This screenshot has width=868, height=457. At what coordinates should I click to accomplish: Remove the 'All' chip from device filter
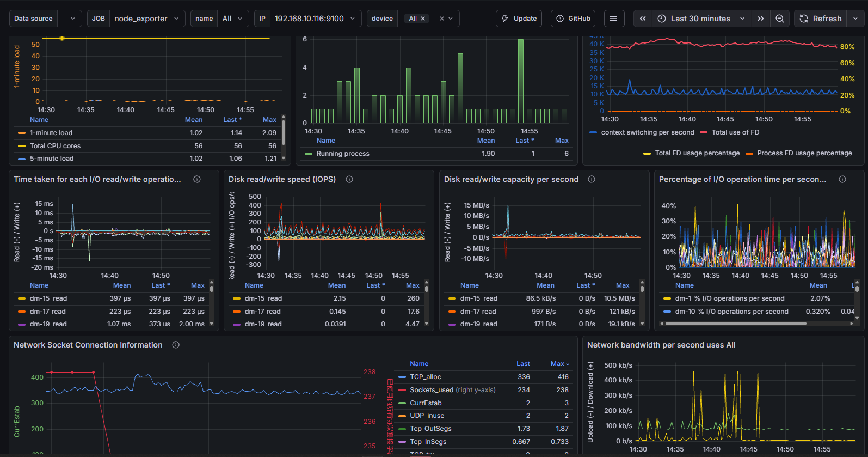point(423,19)
